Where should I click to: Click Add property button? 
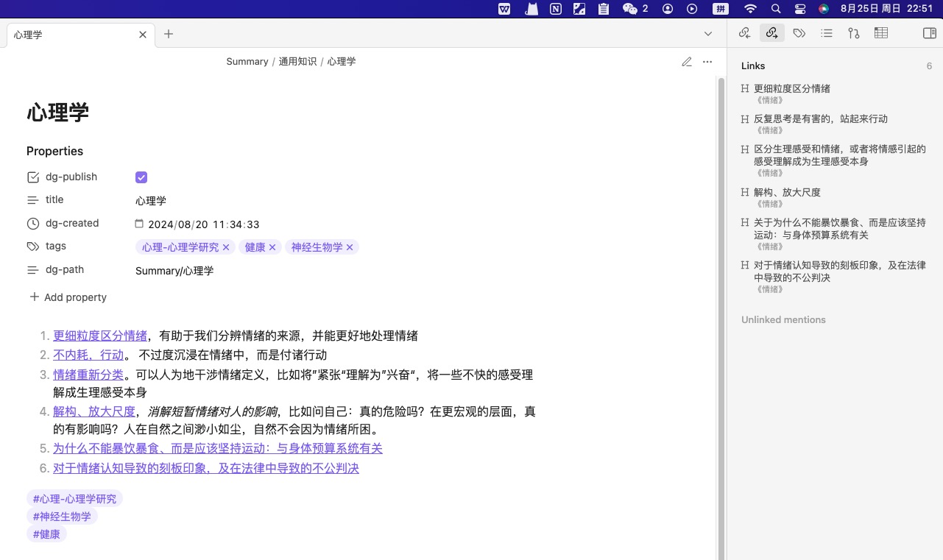pyautogui.click(x=68, y=297)
